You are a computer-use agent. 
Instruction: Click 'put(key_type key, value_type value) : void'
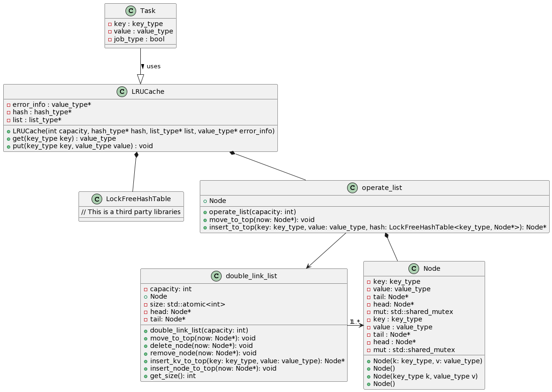(x=83, y=146)
